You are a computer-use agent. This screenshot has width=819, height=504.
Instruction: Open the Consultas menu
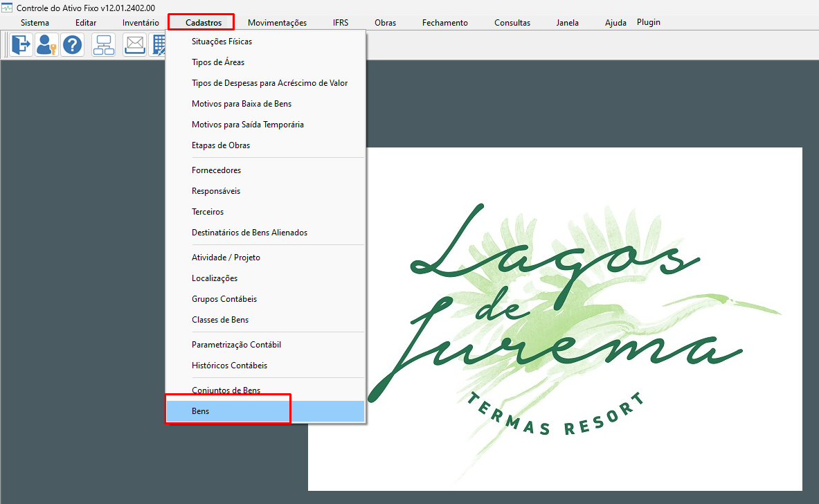point(512,22)
